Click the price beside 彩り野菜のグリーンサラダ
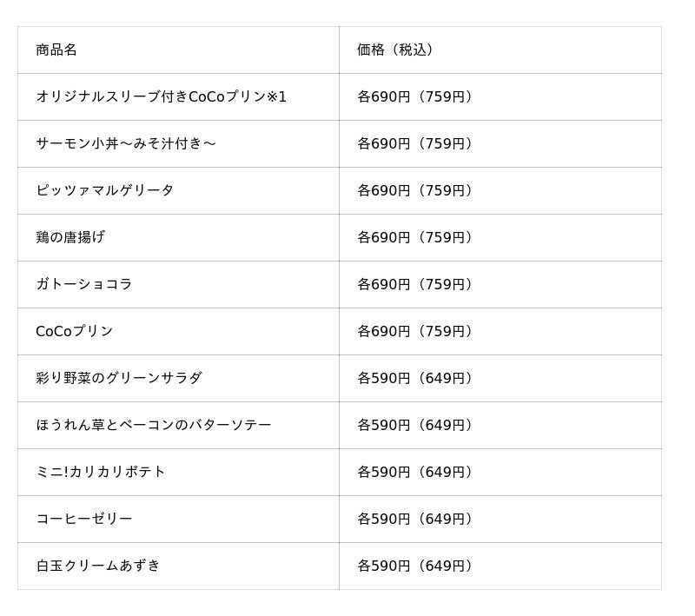The image size is (695, 616). point(417,379)
